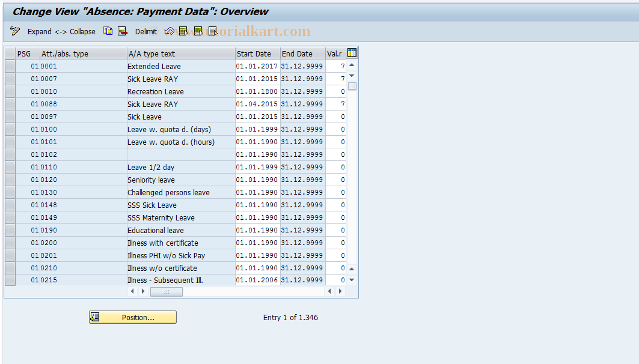Image resolution: width=639 pixels, height=364 pixels.
Task: Select row selector for 0088 Sick Leave RAY
Action: (x=10, y=104)
